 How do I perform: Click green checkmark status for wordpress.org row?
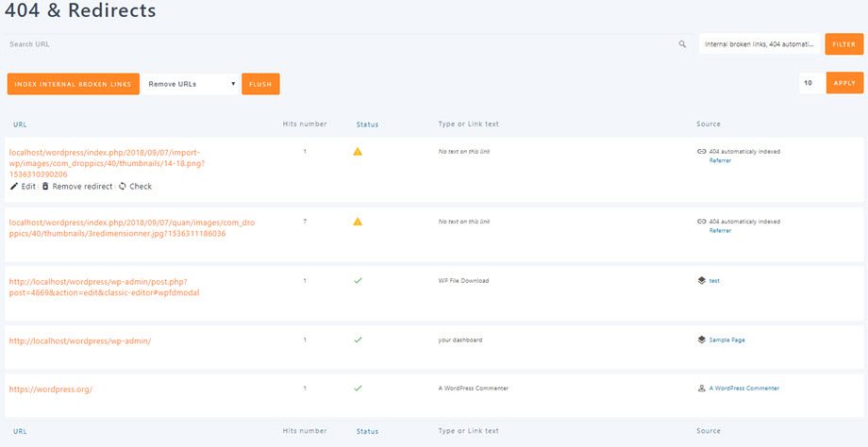point(358,388)
